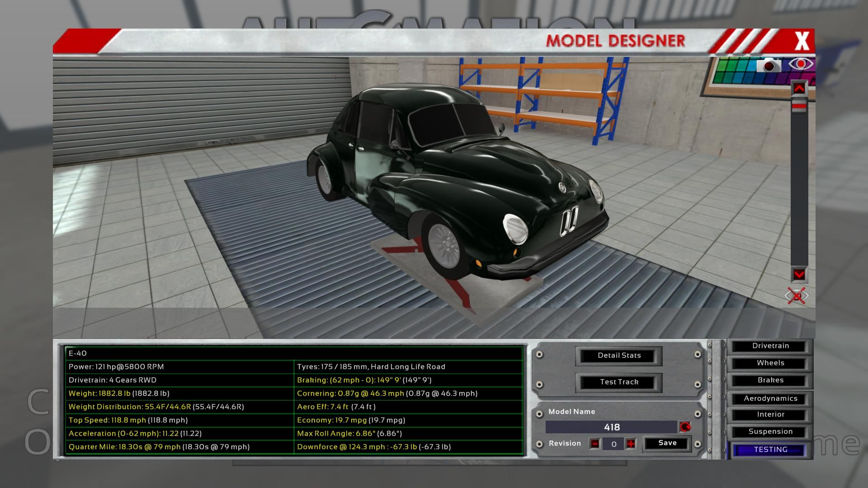
Task: Click the Model Name field 418
Action: click(x=611, y=427)
